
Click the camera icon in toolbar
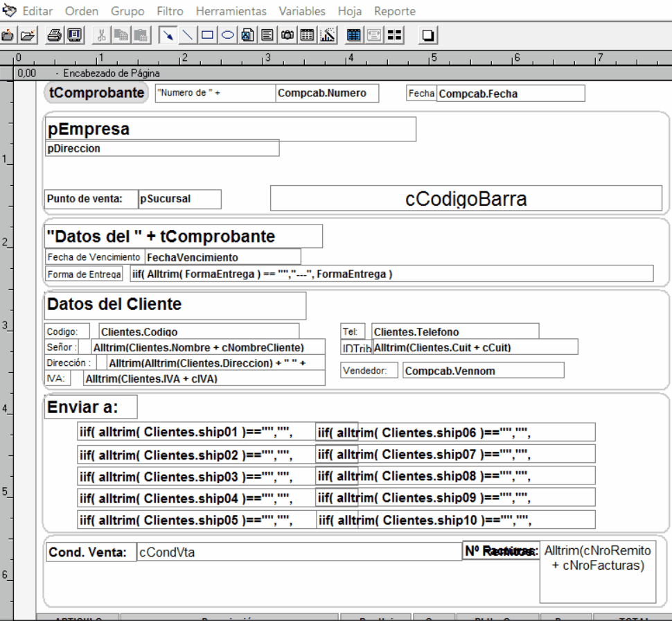(287, 35)
